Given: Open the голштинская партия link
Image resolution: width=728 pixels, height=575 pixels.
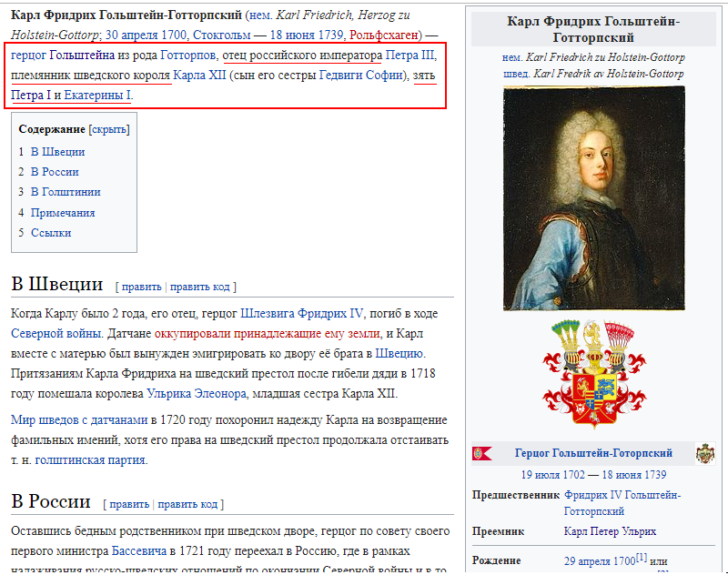Looking at the screenshot, I should 90,460.
